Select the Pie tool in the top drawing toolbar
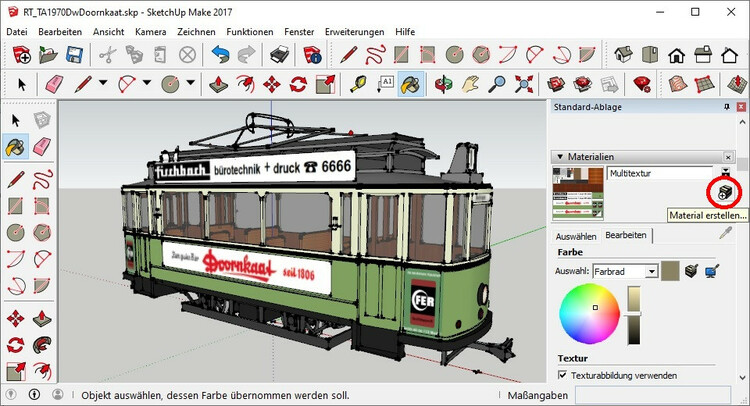750x406 pixels. click(588, 55)
